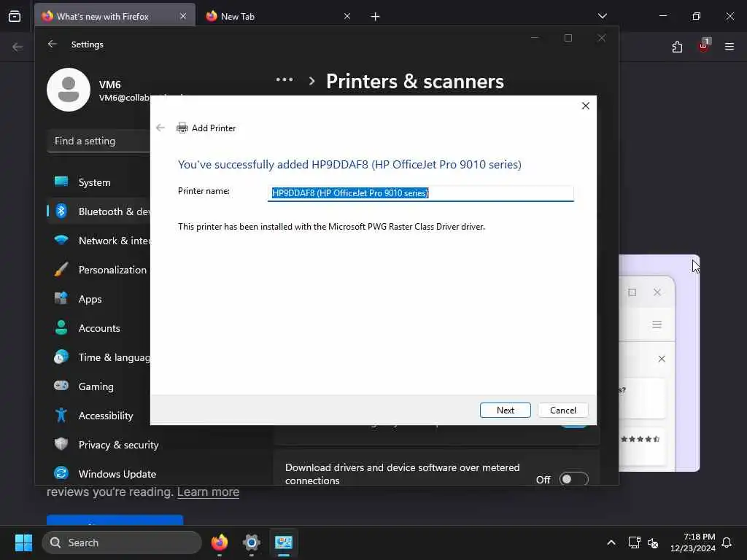The width and height of the screenshot is (747, 560).
Task: Go back with the Settings back arrow
Action: point(53,44)
